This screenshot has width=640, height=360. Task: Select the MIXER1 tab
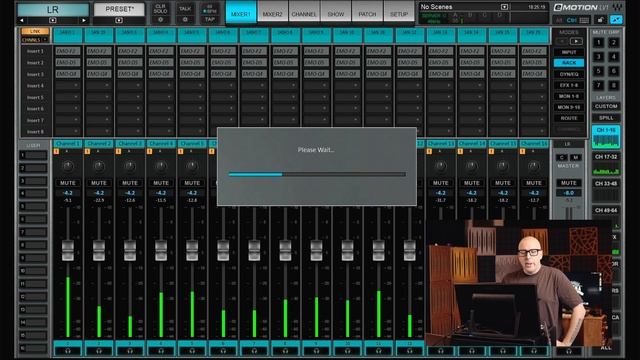coord(241,12)
